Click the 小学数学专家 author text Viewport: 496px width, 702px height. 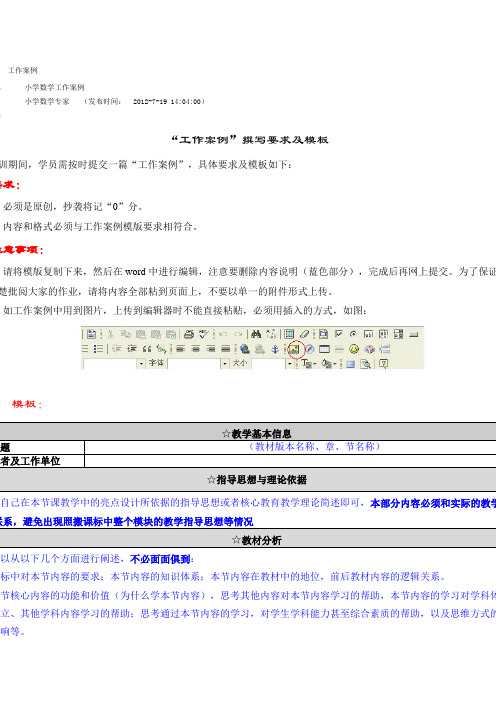[47, 102]
